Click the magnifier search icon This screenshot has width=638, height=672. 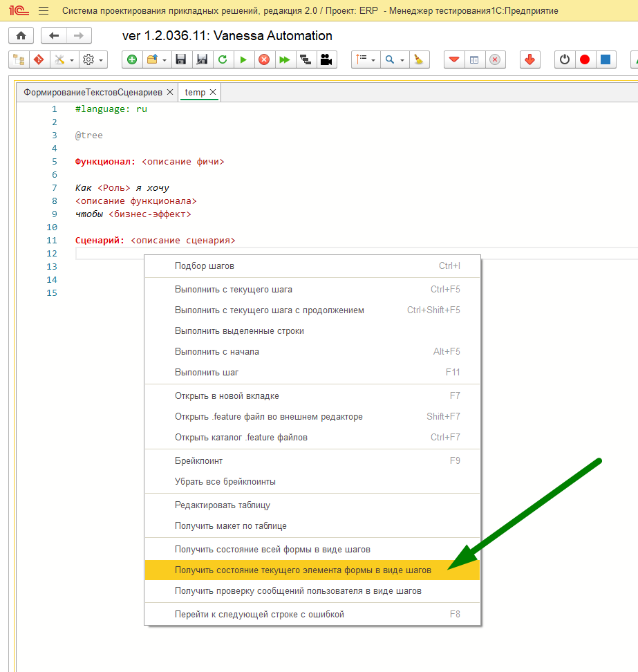pyautogui.click(x=389, y=59)
